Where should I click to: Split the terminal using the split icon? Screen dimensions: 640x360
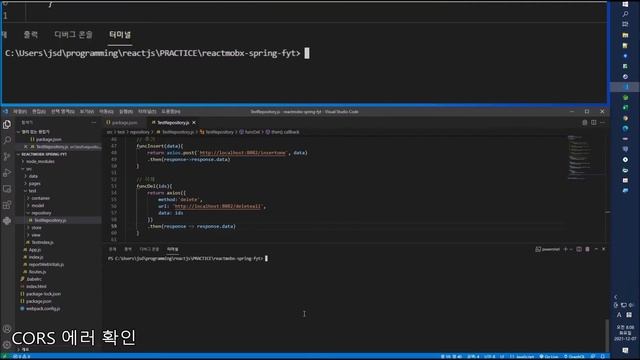pyautogui.click(x=579, y=249)
